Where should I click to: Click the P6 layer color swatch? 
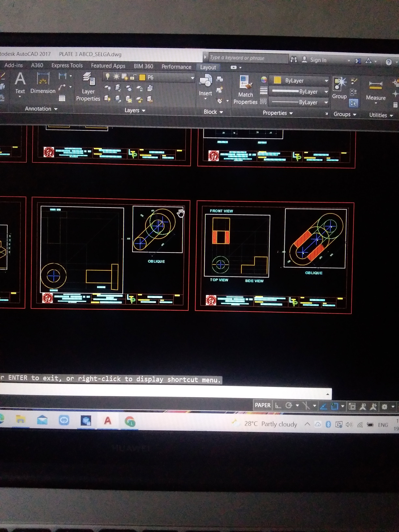pos(142,77)
